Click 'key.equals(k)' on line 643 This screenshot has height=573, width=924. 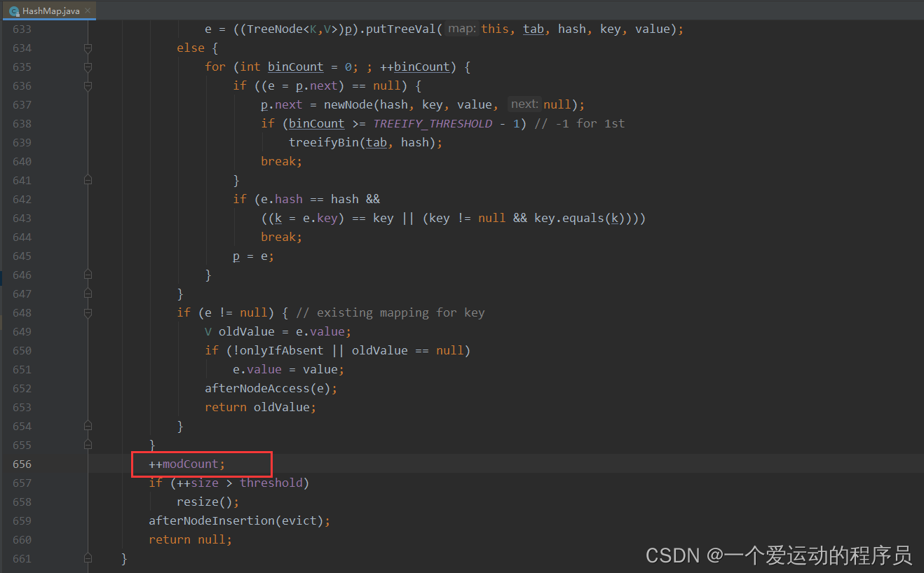click(579, 218)
